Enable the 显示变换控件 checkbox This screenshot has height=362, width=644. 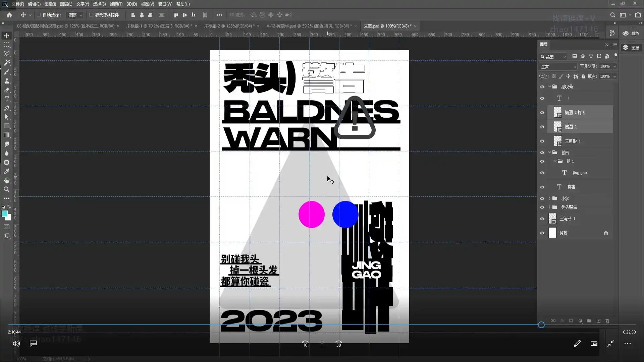click(91, 15)
